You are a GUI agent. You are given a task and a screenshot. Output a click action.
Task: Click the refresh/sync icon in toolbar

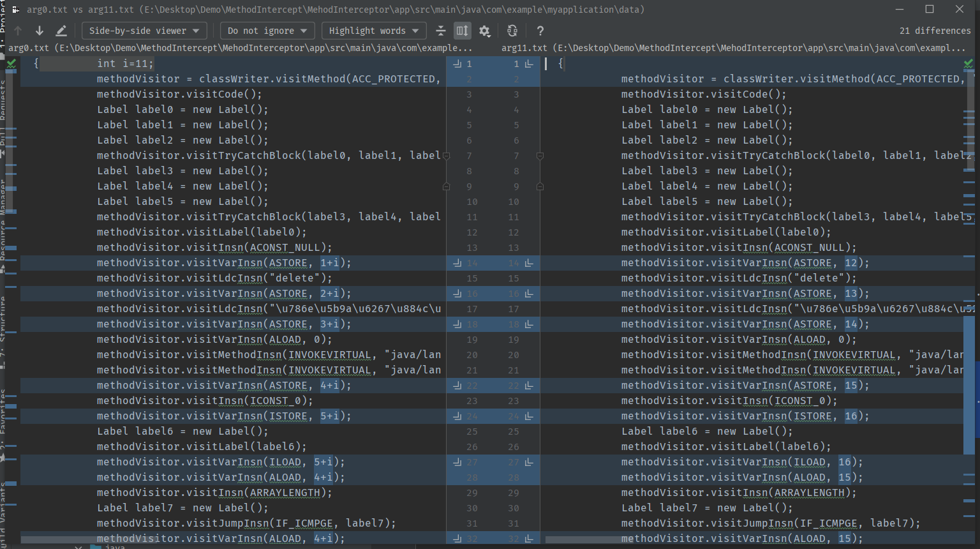[x=512, y=31]
